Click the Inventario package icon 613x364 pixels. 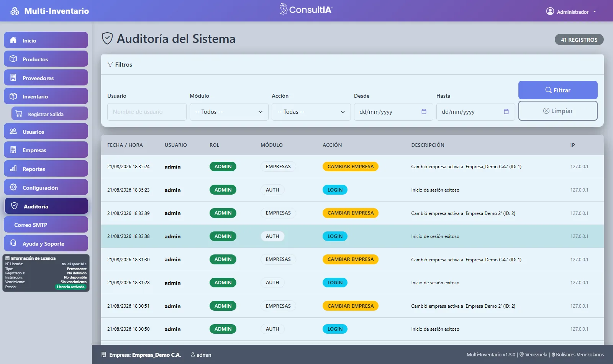(13, 96)
